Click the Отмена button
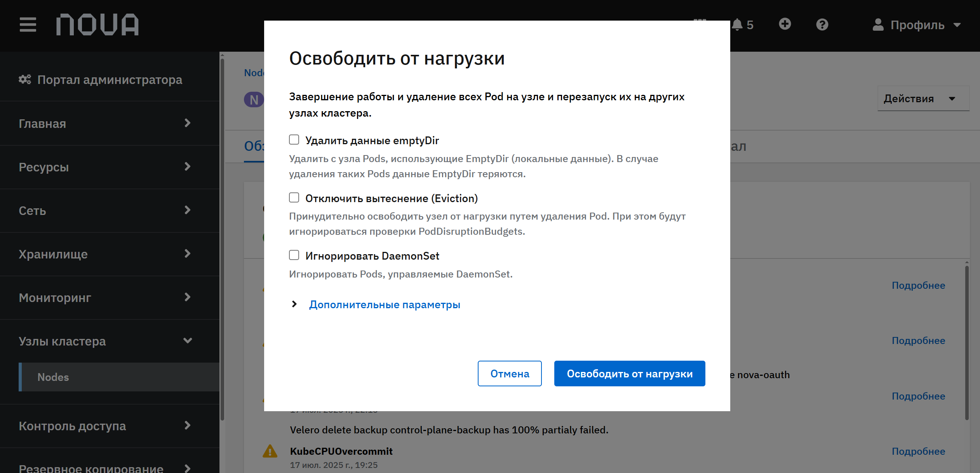 510,374
